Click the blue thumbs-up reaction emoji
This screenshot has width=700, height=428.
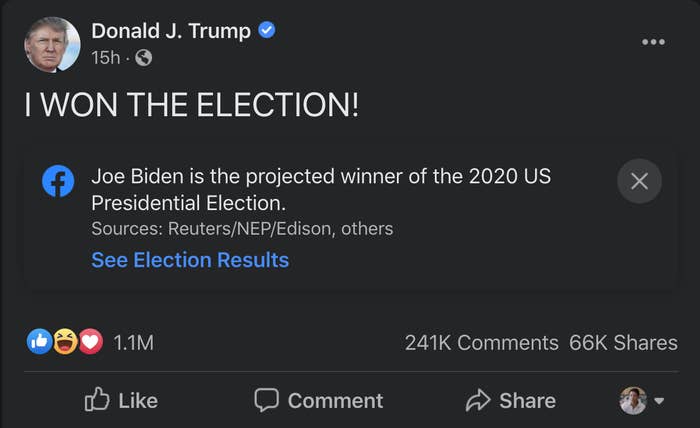click(39, 342)
